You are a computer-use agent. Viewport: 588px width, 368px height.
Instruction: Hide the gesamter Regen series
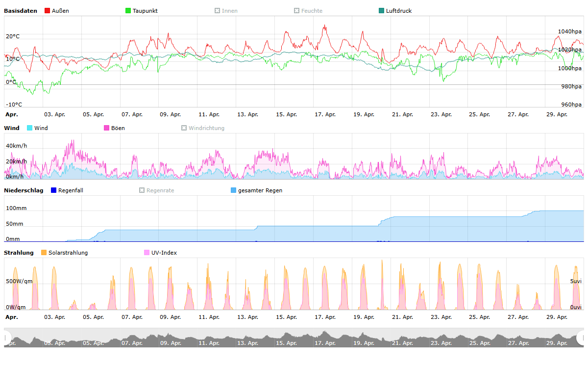(234, 190)
